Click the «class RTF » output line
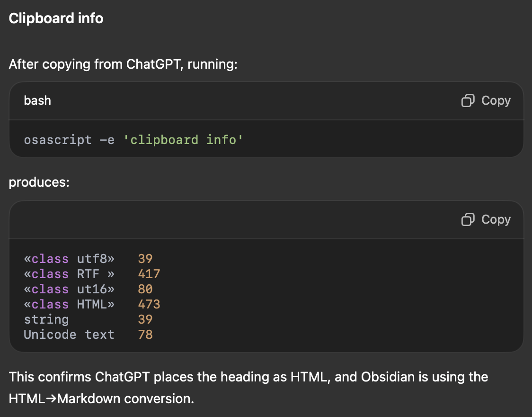The height and width of the screenshot is (417, 532). [x=69, y=274]
